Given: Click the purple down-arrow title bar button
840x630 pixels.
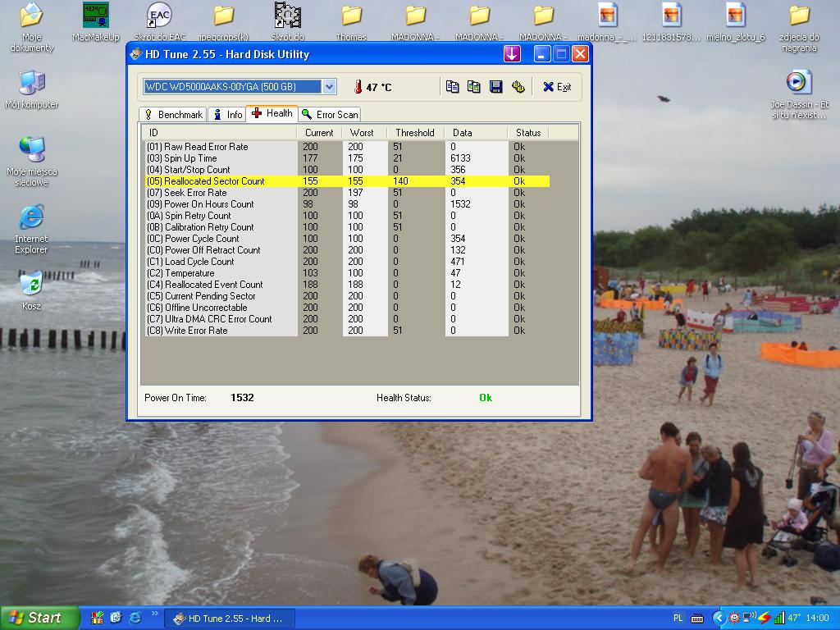Looking at the screenshot, I should point(512,54).
